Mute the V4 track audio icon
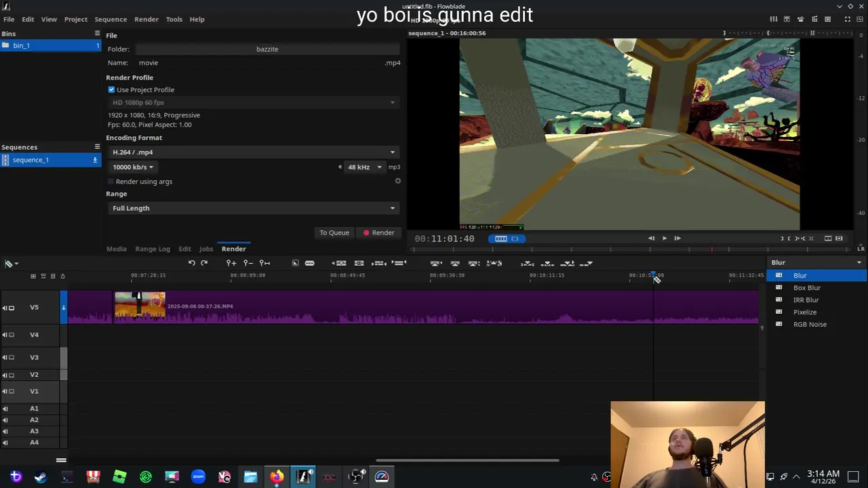 click(x=5, y=335)
